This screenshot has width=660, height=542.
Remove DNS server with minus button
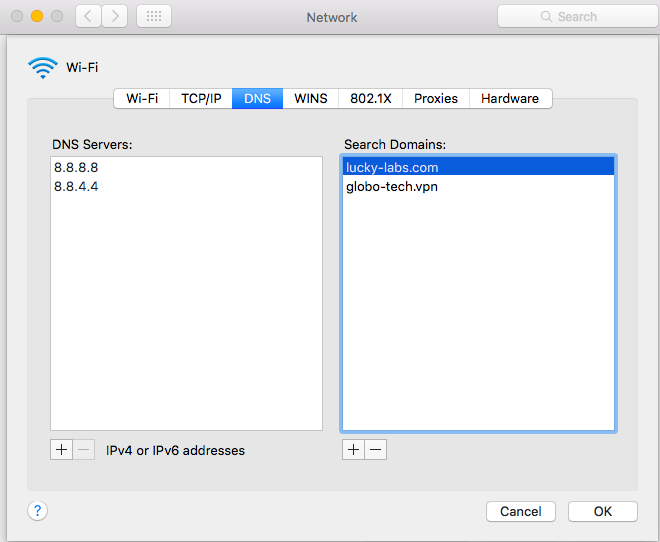pos(85,450)
